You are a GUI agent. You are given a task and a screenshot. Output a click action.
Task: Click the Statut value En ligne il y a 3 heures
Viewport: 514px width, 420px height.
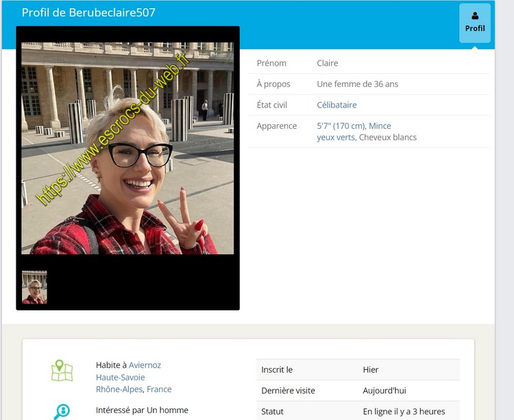tap(404, 412)
